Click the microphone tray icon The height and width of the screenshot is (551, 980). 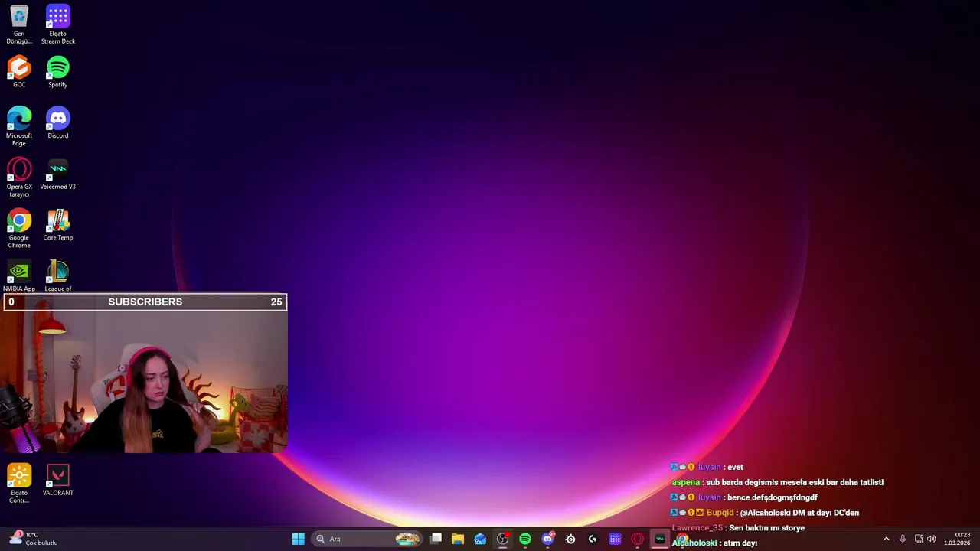903,539
